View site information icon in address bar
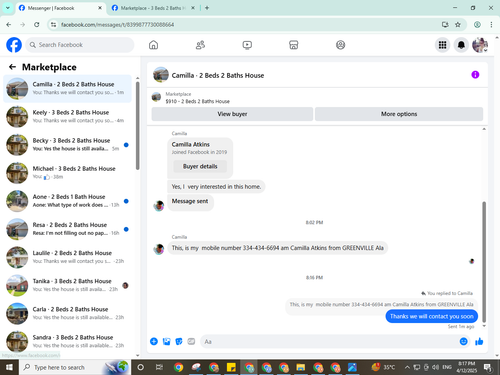The height and width of the screenshot is (375, 500). click(x=53, y=24)
